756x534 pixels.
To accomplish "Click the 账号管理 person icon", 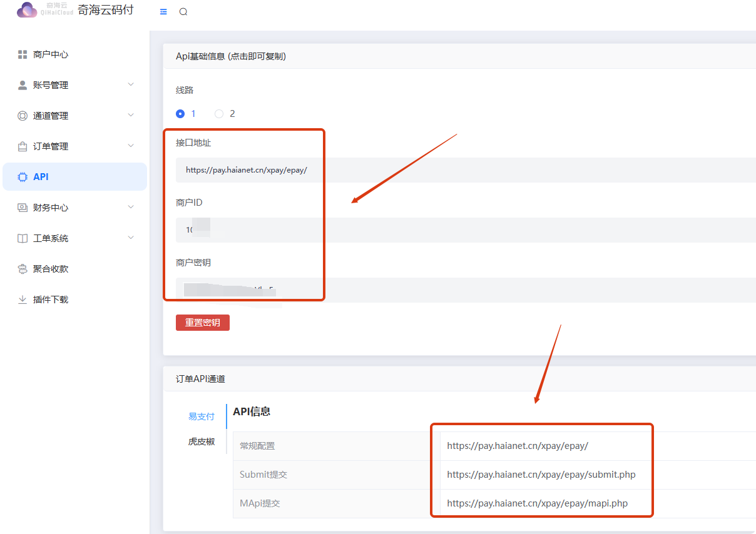I will tap(23, 85).
